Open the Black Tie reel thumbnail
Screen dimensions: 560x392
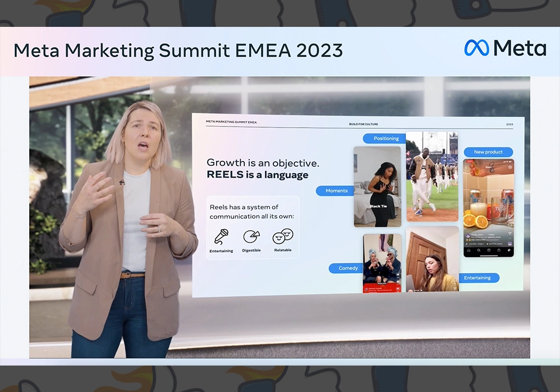(377, 186)
